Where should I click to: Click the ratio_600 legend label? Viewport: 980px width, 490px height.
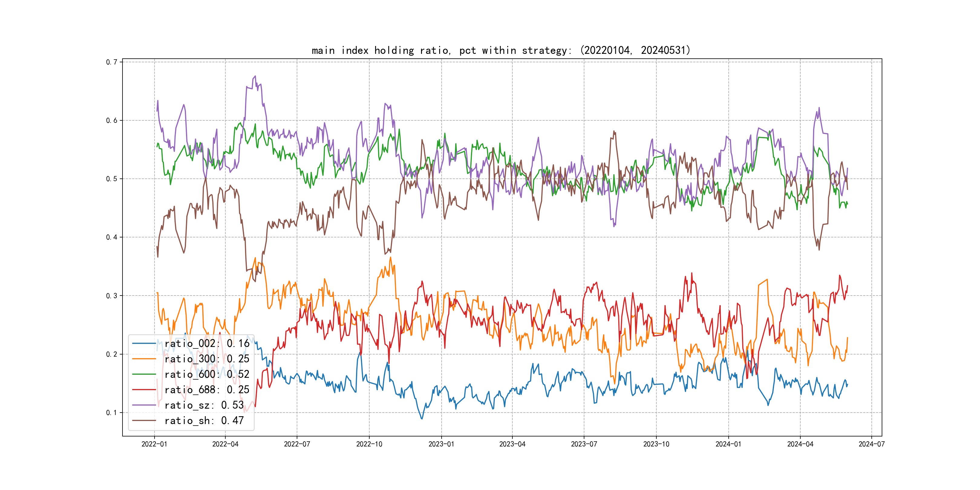(x=207, y=374)
